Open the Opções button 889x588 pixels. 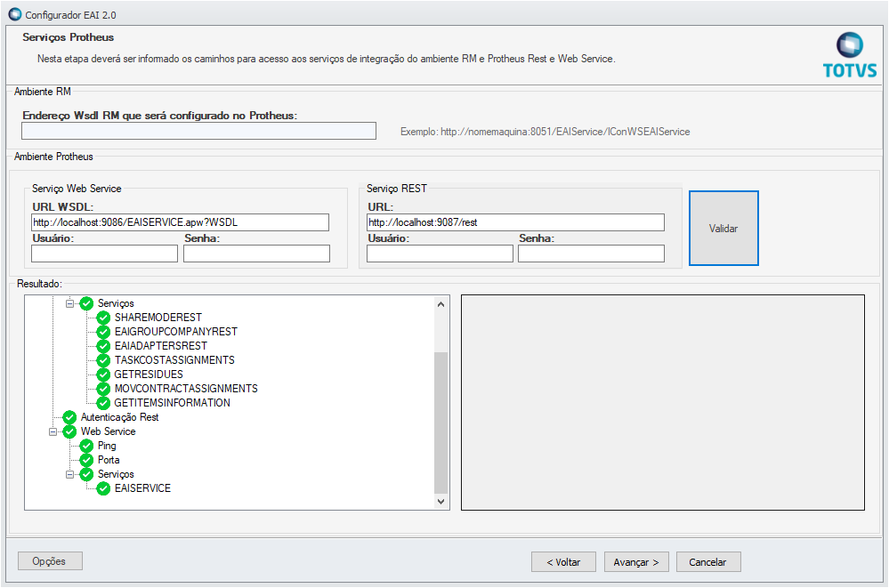[50, 561]
